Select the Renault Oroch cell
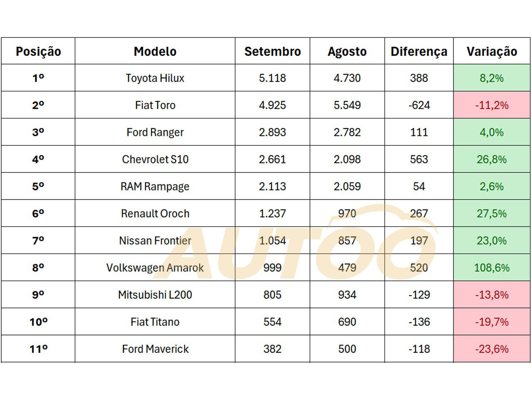 pyautogui.click(x=155, y=213)
